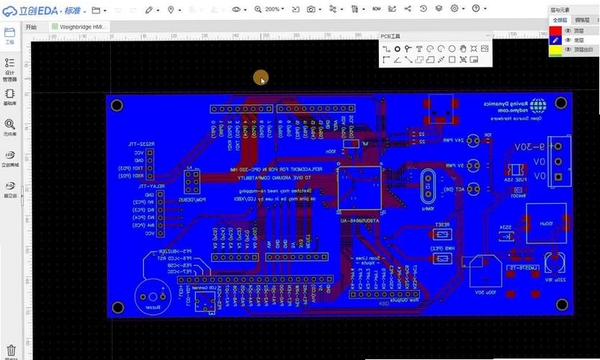Click the Share icon in top toolbar
600x360 pixels.
point(408,8)
